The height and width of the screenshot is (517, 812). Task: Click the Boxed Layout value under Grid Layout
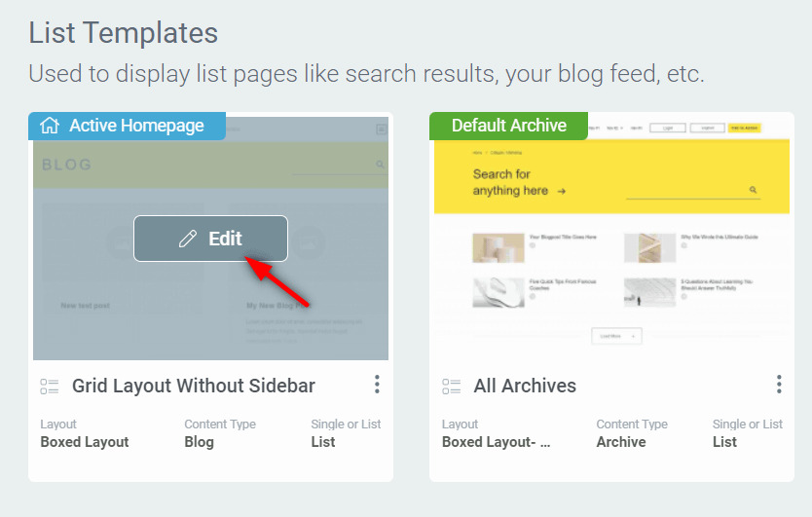click(85, 442)
